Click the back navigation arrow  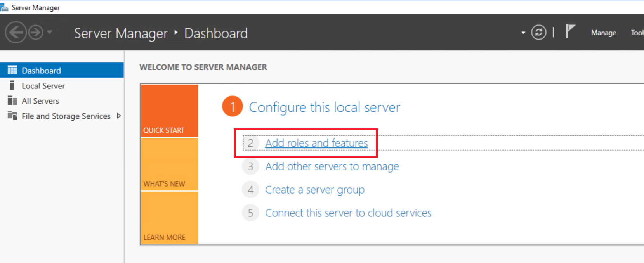point(16,32)
